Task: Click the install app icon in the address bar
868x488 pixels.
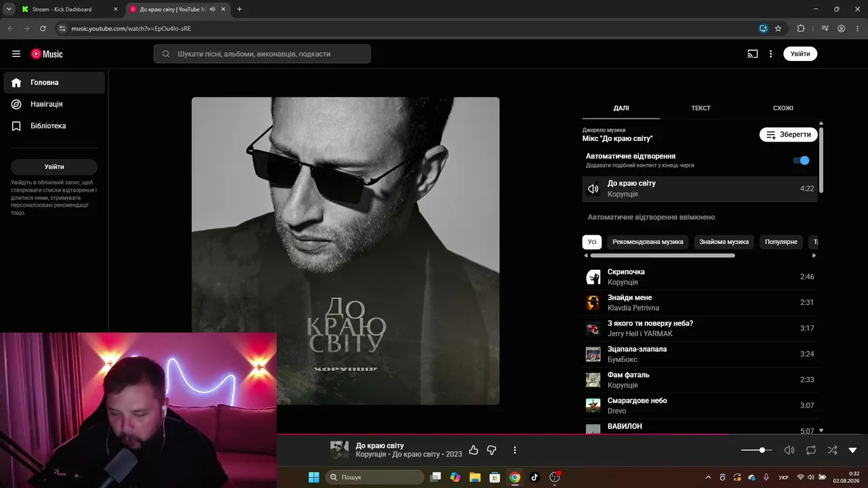Action: 764,28
